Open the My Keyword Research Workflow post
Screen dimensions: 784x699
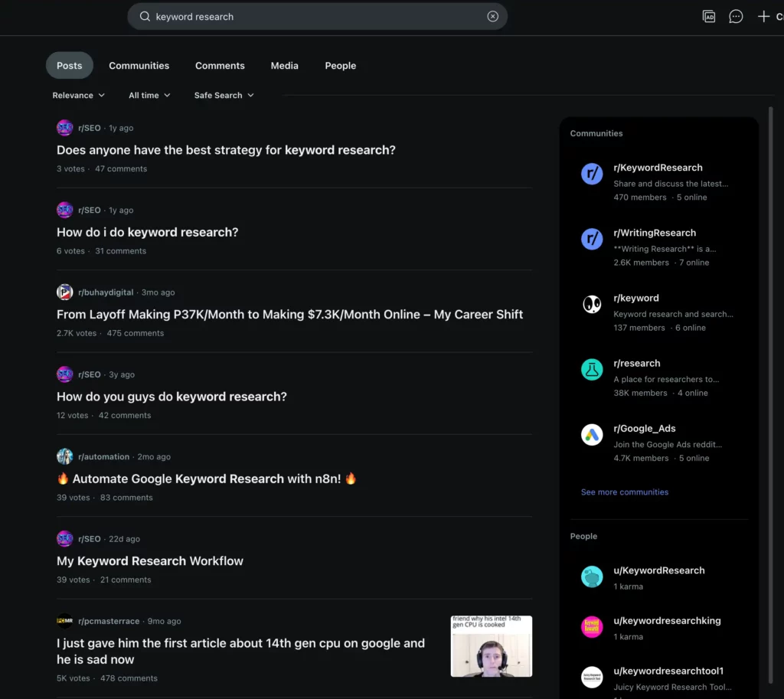coord(150,561)
